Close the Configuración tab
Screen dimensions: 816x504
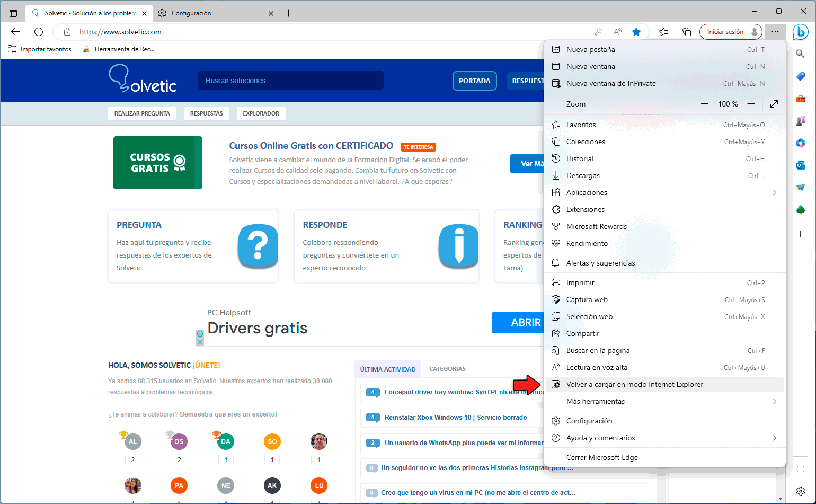click(271, 13)
